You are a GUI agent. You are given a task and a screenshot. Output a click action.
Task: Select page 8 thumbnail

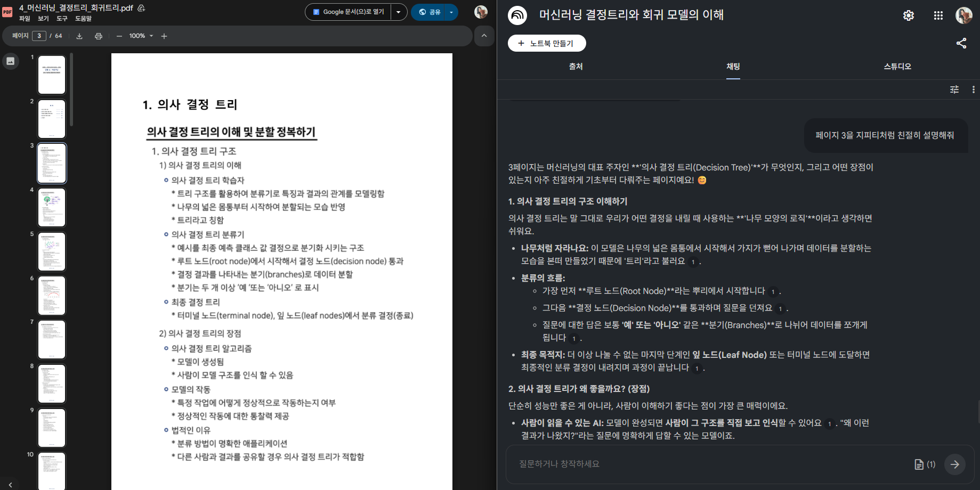(x=52, y=384)
